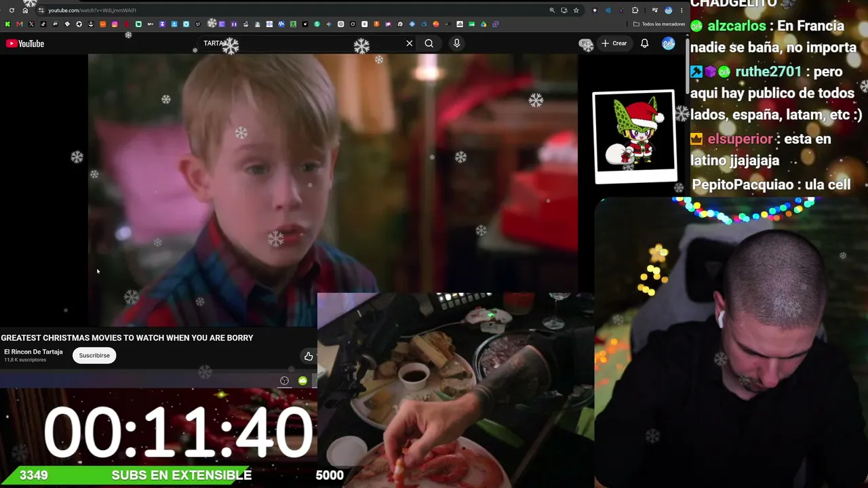Click the video title GREATEST CHRISTMAS MOVIES
This screenshot has width=868, height=488.
click(x=127, y=338)
